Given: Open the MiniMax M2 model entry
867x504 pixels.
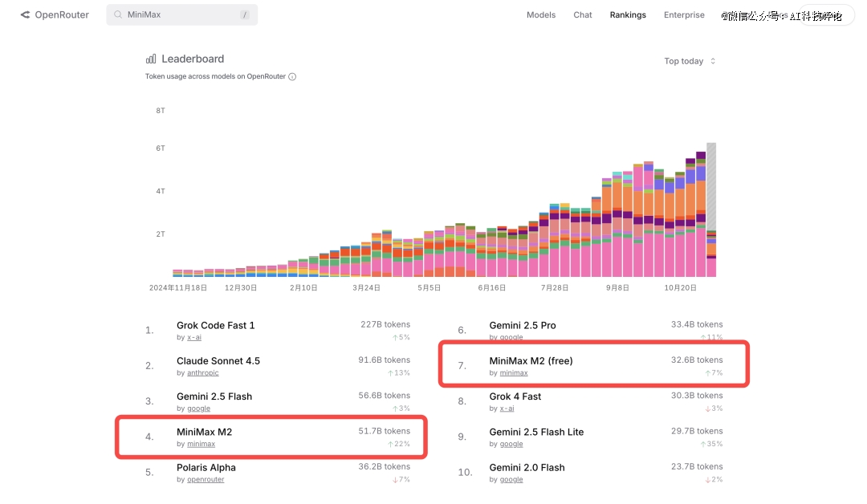Looking at the screenshot, I should tap(204, 432).
